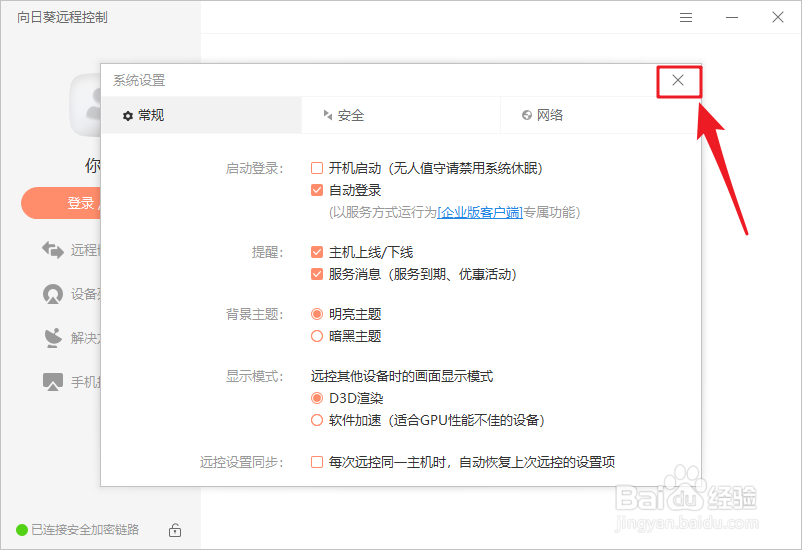The image size is (802, 550).
Task: Toggle 主机上线/下线 reminder checkbox
Action: 317,252
